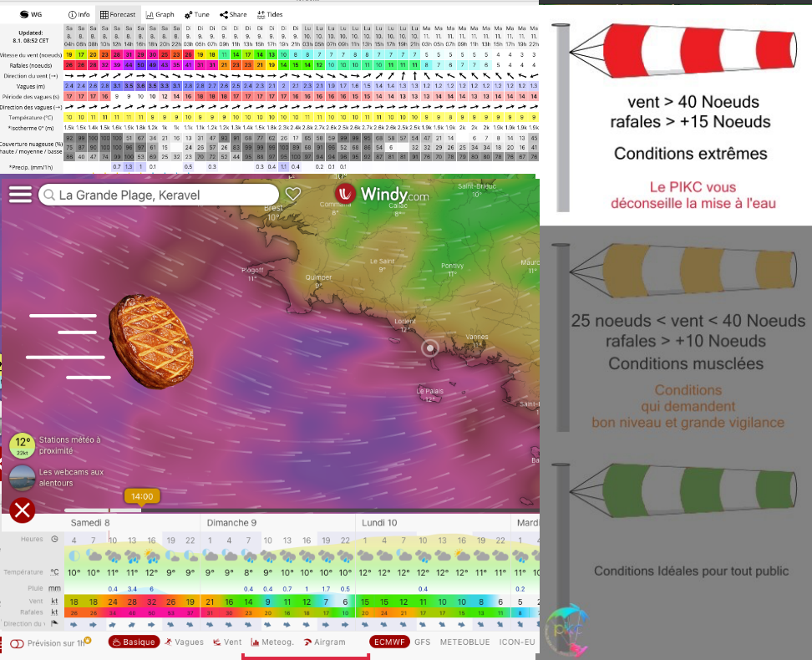
Task: Switch to the Graph tab
Action: 160,14
